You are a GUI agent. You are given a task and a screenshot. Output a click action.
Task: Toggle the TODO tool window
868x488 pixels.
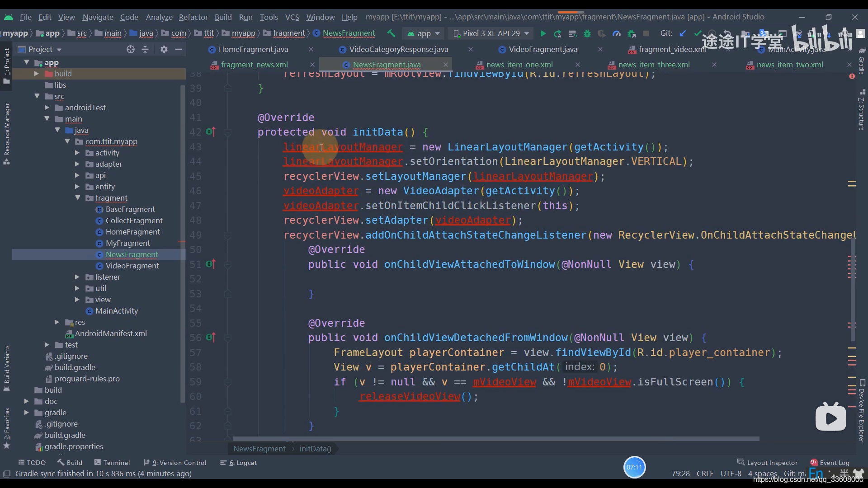[x=32, y=463]
